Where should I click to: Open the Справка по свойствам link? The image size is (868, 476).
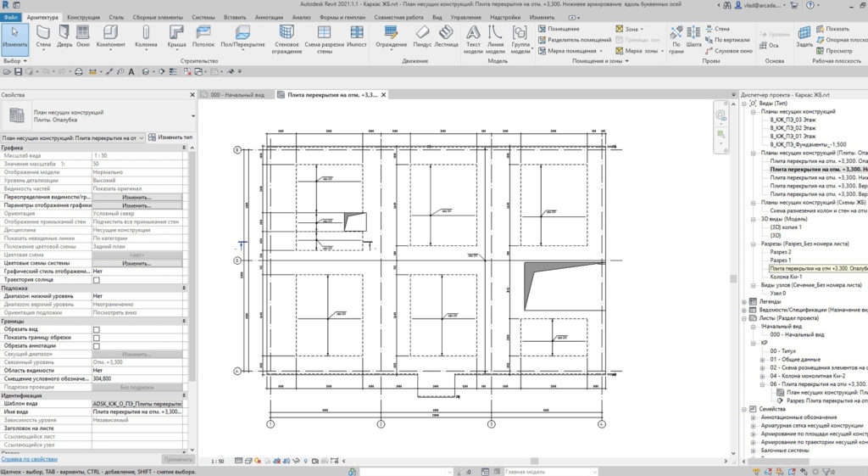click(28, 459)
